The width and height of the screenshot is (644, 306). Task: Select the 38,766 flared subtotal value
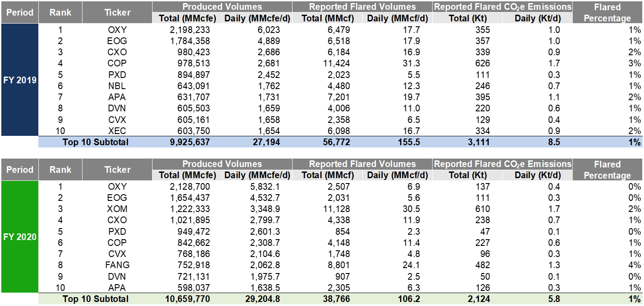click(x=335, y=299)
